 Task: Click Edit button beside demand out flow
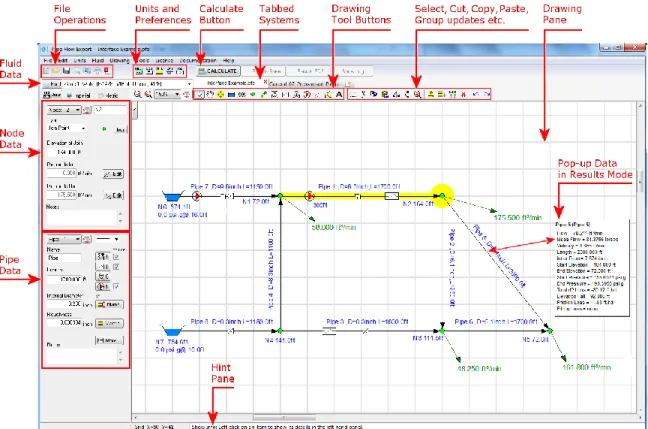(113, 195)
